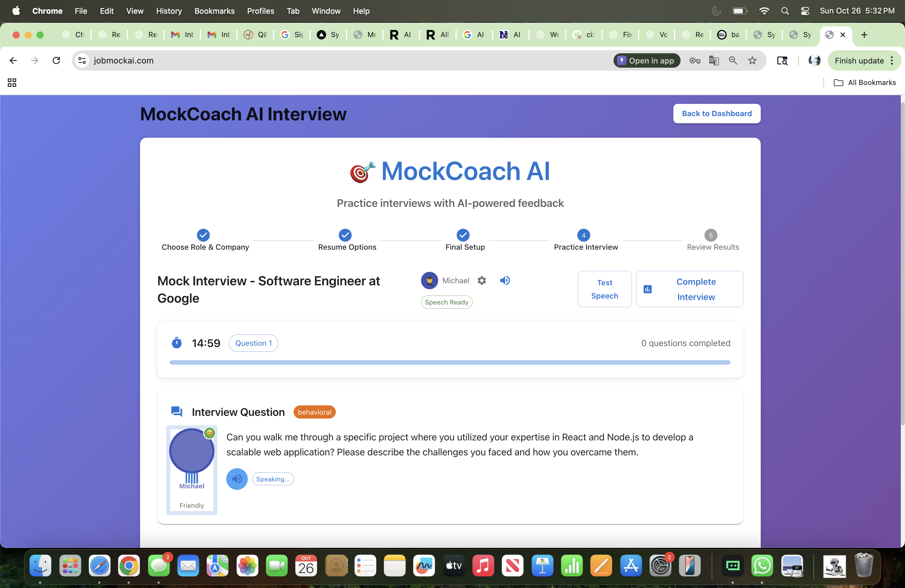Toggle the bookmark star for this page
Image resolution: width=905 pixels, height=588 pixels.
[x=752, y=60]
